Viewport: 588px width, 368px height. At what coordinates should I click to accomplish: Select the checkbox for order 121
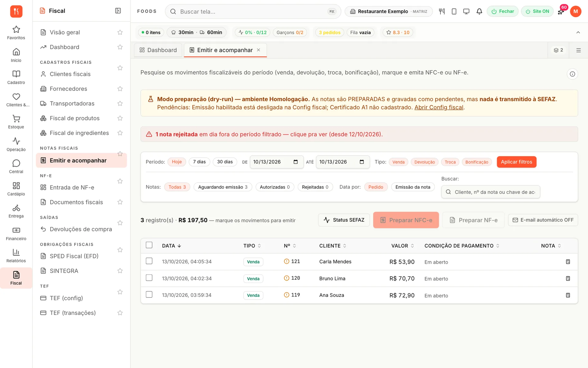[149, 261]
